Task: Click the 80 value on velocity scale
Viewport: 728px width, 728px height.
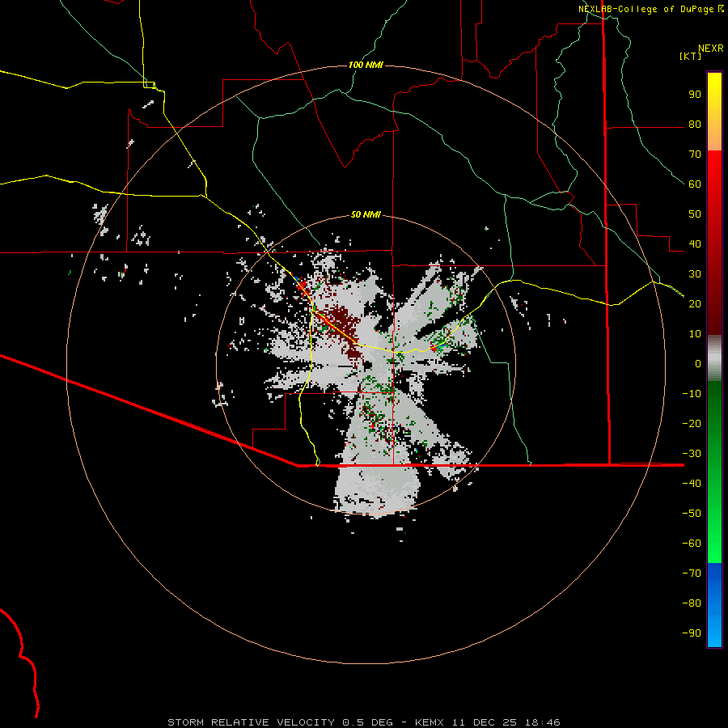Action: [x=695, y=125]
